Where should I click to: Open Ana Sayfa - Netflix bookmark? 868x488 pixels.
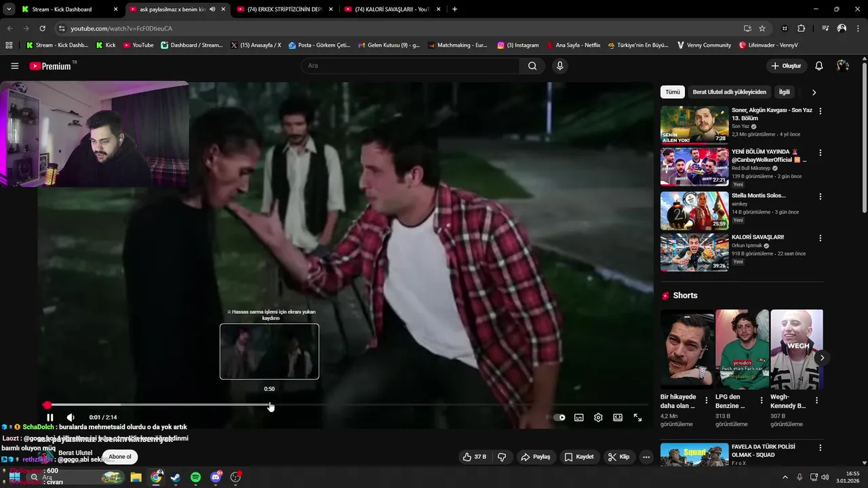click(x=574, y=45)
